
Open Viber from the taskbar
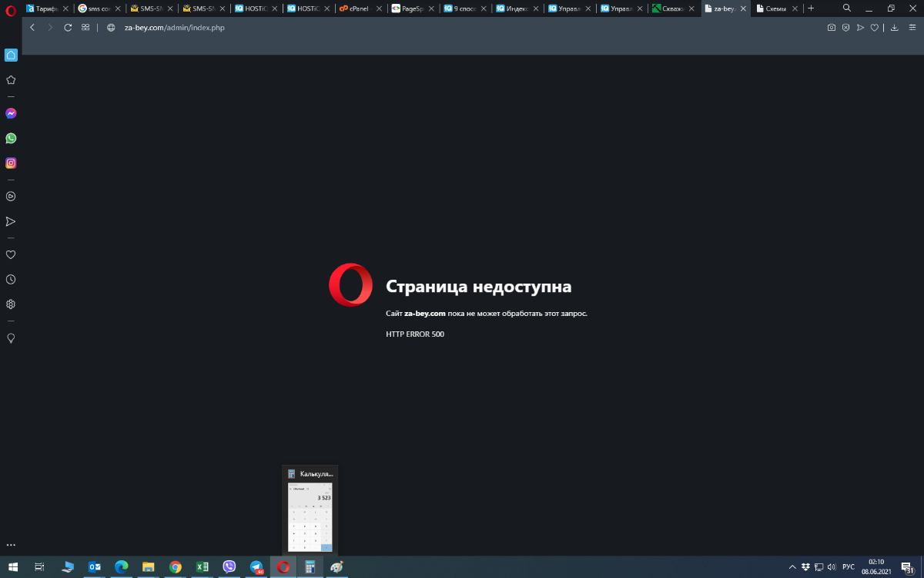coord(229,566)
